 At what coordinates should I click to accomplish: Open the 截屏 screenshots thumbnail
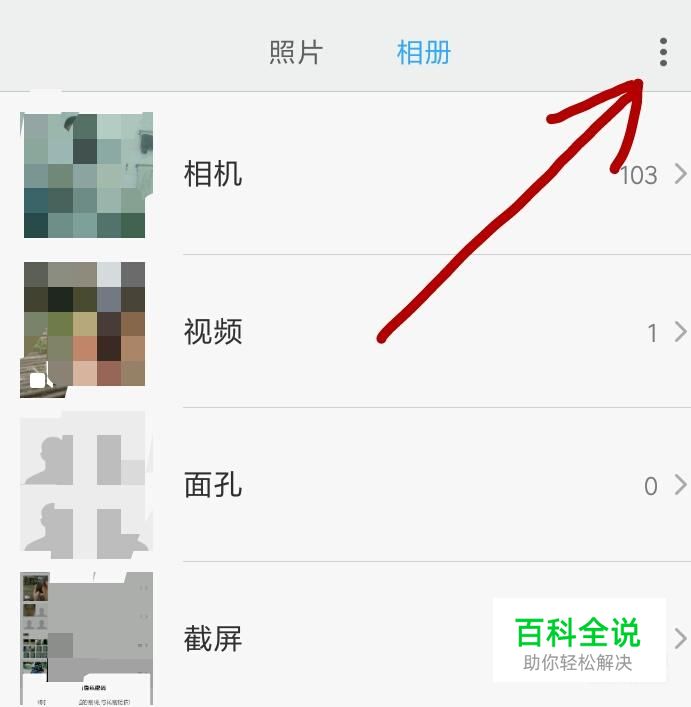pyautogui.click(x=87, y=639)
